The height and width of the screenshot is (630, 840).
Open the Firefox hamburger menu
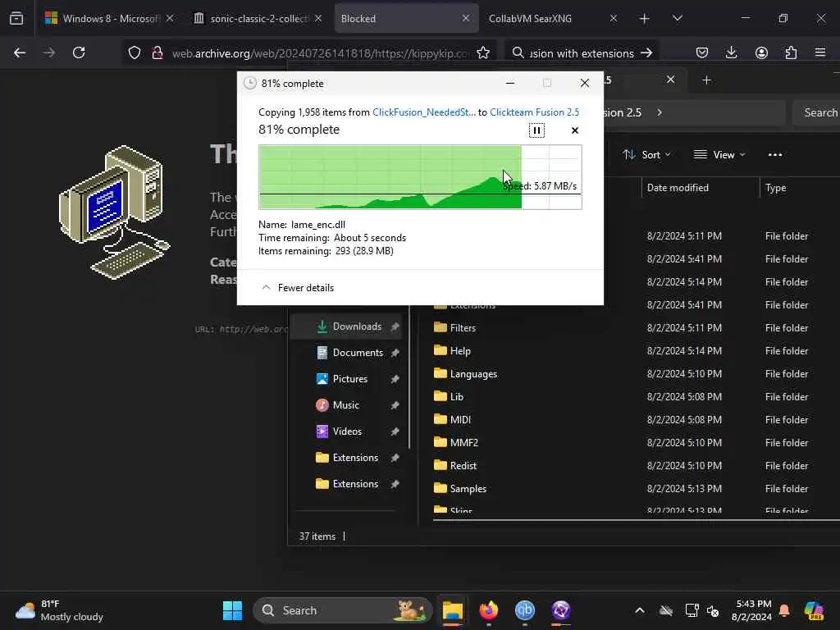click(x=820, y=52)
